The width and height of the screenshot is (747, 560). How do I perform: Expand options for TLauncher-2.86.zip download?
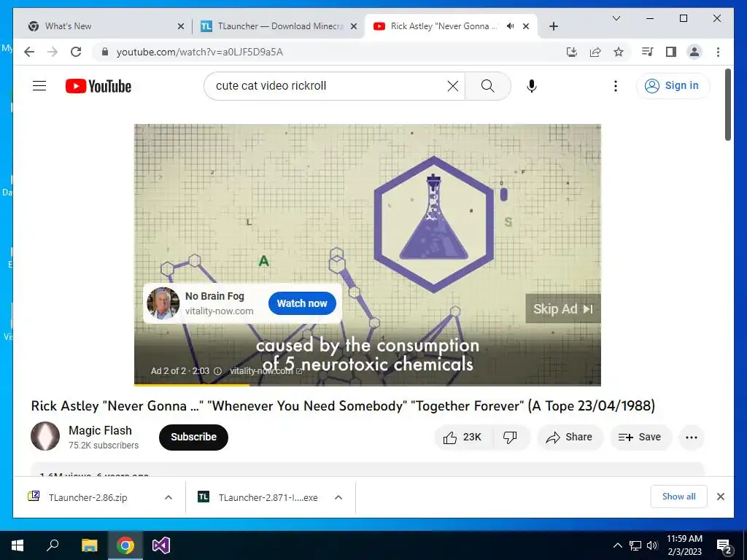pyautogui.click(x=169, y=497)
